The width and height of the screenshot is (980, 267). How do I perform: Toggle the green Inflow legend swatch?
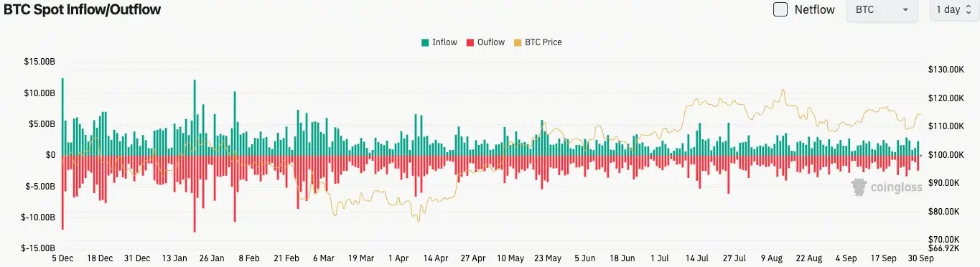[425, 42]
